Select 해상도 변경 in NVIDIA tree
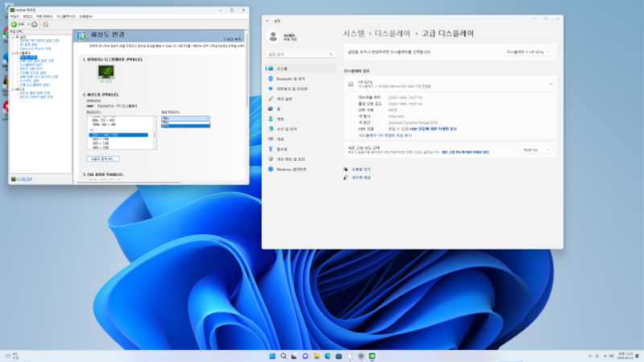Viewport: 644px width, 362px height. (28, 57)
